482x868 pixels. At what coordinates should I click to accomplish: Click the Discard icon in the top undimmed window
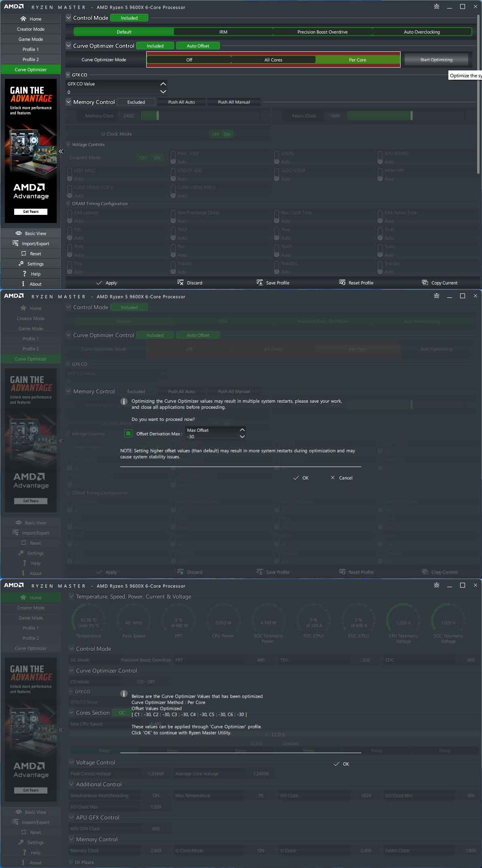tap(181, 282)
